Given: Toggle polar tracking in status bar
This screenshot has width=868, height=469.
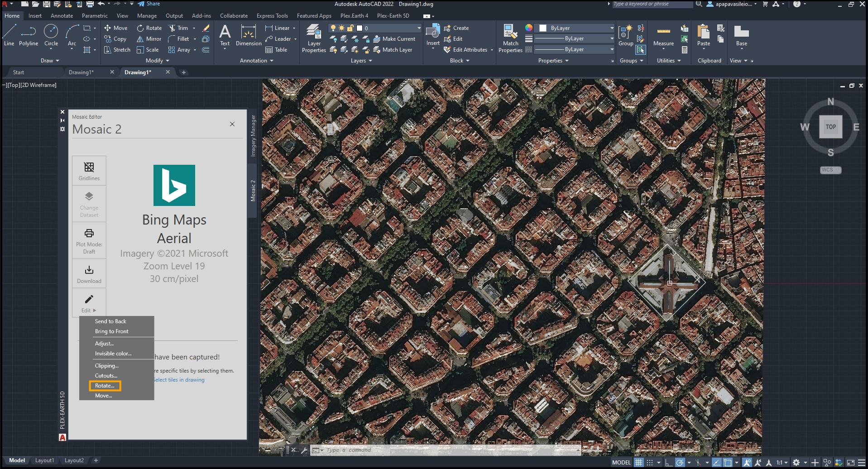Looking at the screenshot, I should 680,463.
